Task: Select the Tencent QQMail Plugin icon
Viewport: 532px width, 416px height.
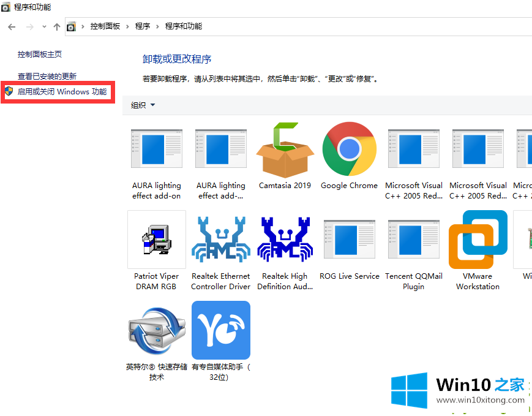Action: [x=414, y=240]
